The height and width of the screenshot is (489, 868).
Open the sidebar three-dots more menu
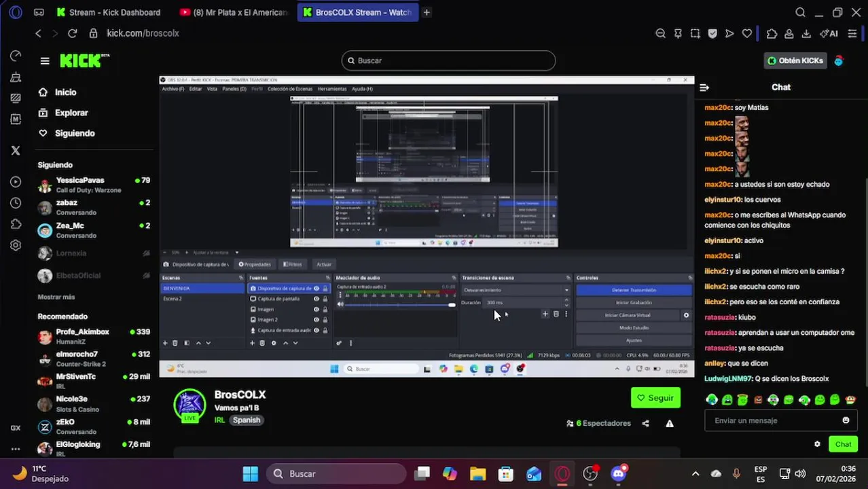coord(16,449)
